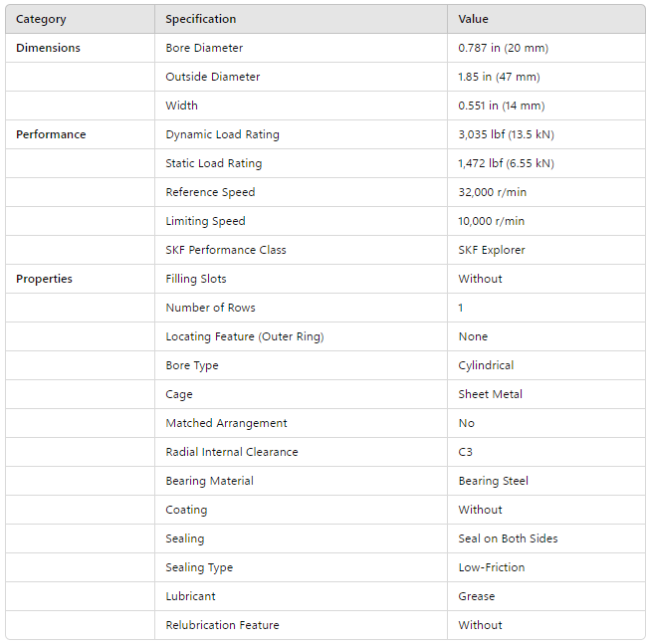Select the Properties category cell
Screen dimensions: 648x644
pyautogui.click(x=44, y=279)
